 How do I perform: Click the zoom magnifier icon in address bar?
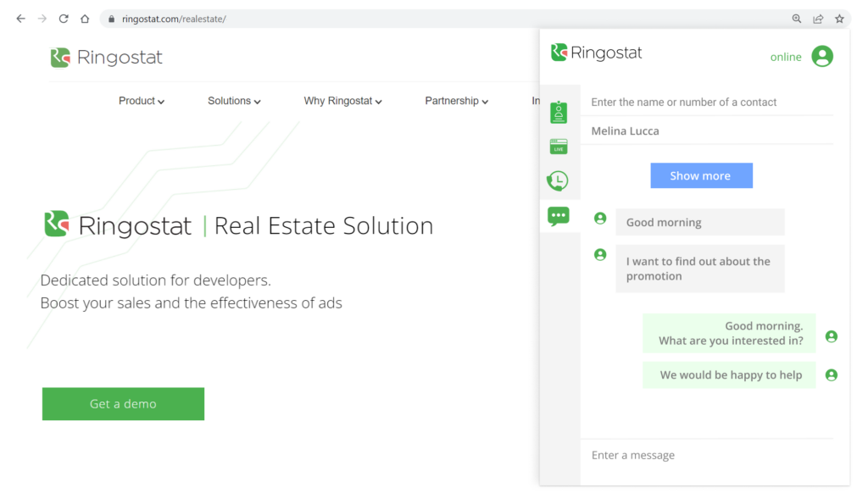pyautogui.click(x=797, y=19)
